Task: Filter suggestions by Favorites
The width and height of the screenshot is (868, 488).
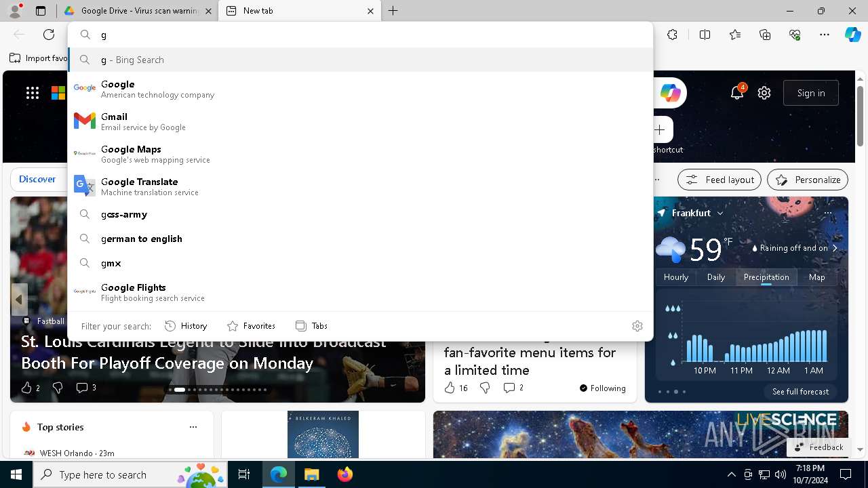Action: [252, 326]
